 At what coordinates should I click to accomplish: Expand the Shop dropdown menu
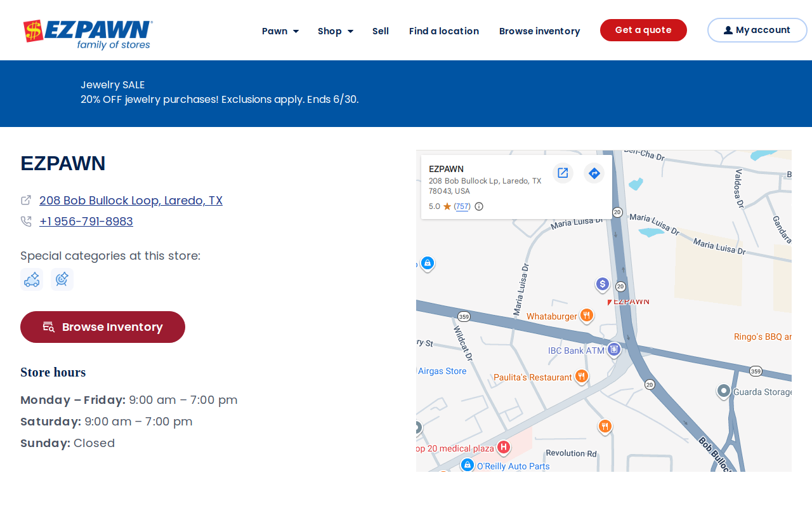pos(336,31)
